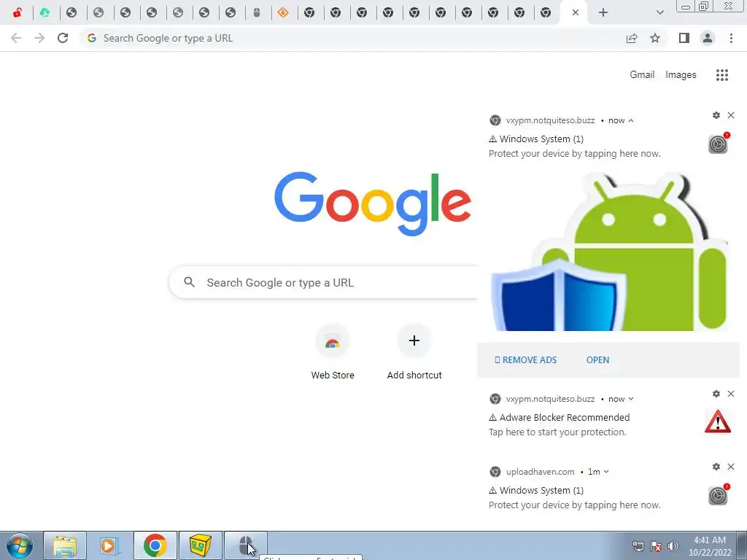Screen dimensions: 747x560
Task: Click 'Tap here to start your protection.'
Action: pyautogui.click(x=557, y=432)
